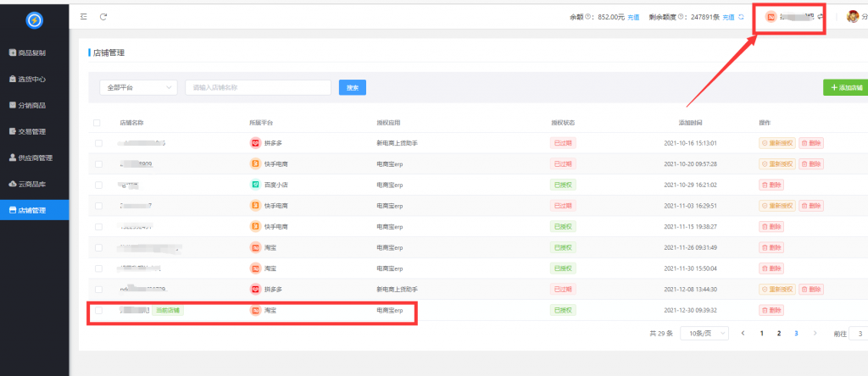This screenshot has width=868, height=376.
Task: Click 删除 in the 2021-11-26 row
Action: tap(771, 247)
